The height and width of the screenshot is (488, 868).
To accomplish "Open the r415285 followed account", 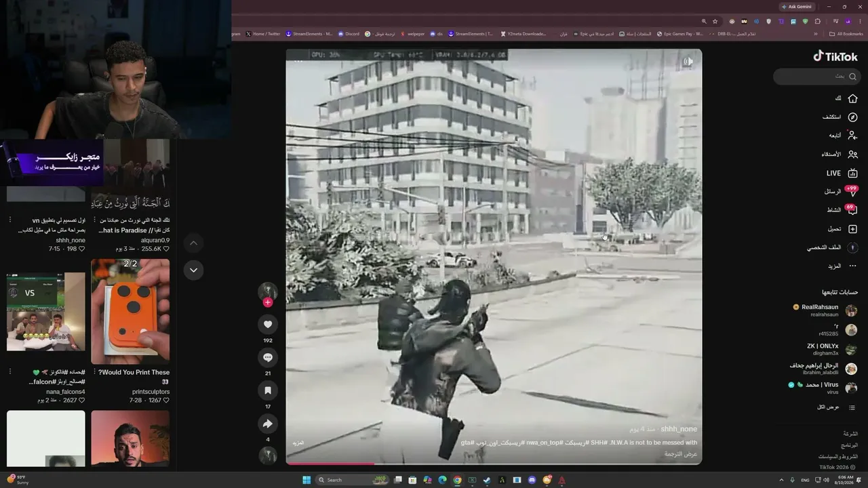I will click(x=838, y=330).
